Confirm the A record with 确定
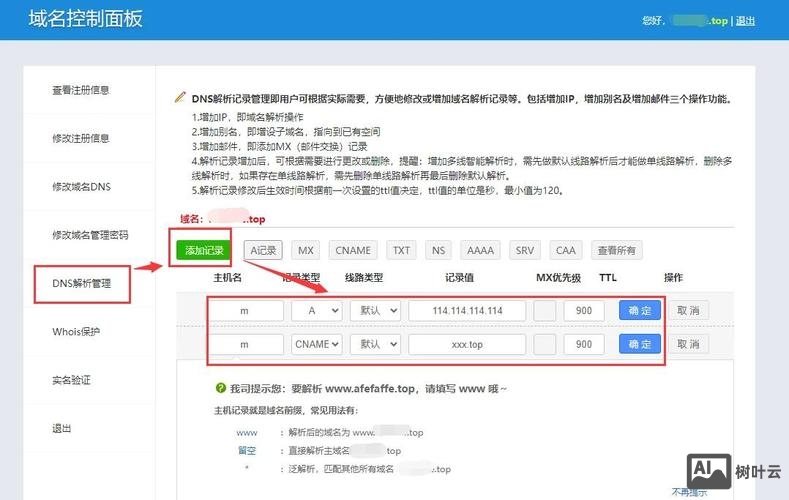Viewport: 789px width, 500px height. [x=640, y=311]
